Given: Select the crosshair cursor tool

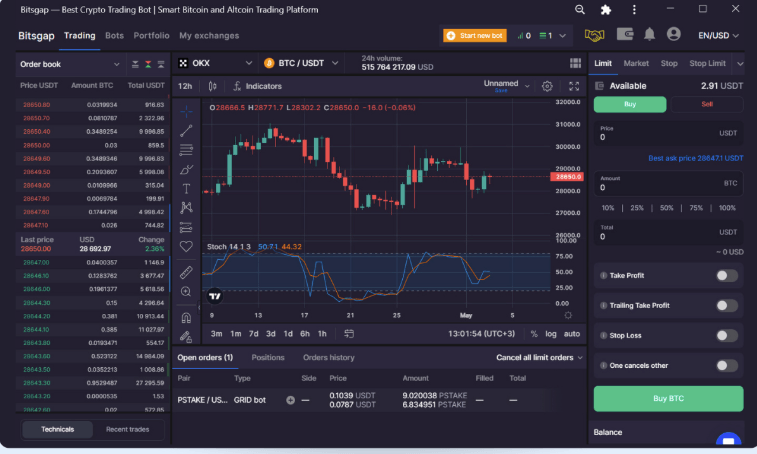Looking at the screenshot, I should click(186, 112).
